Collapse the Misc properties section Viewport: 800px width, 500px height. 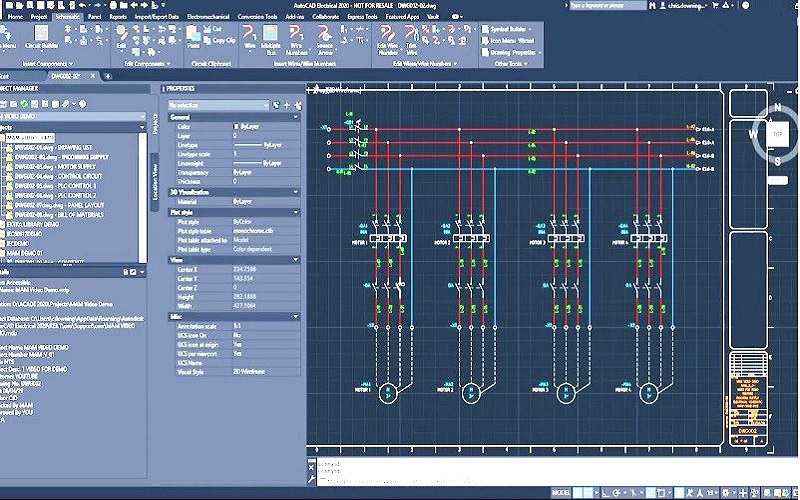(295, 316)
